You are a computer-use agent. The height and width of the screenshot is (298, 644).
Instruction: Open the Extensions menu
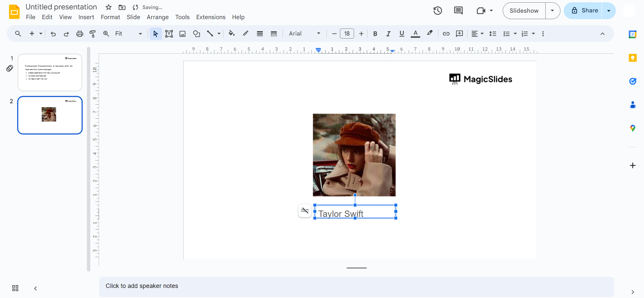[x=211, y=17]
